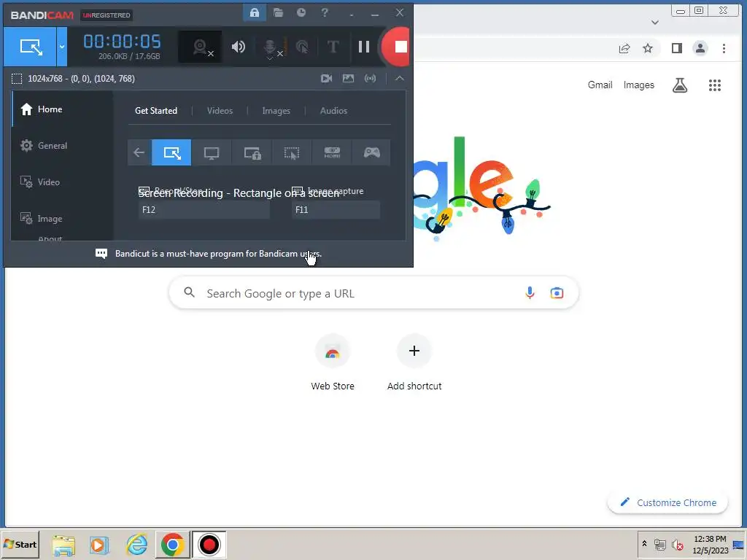Viewport: 747px width, 560px height.
Task: Open the Home section in sidebar
Action: (x=63, y=109)
